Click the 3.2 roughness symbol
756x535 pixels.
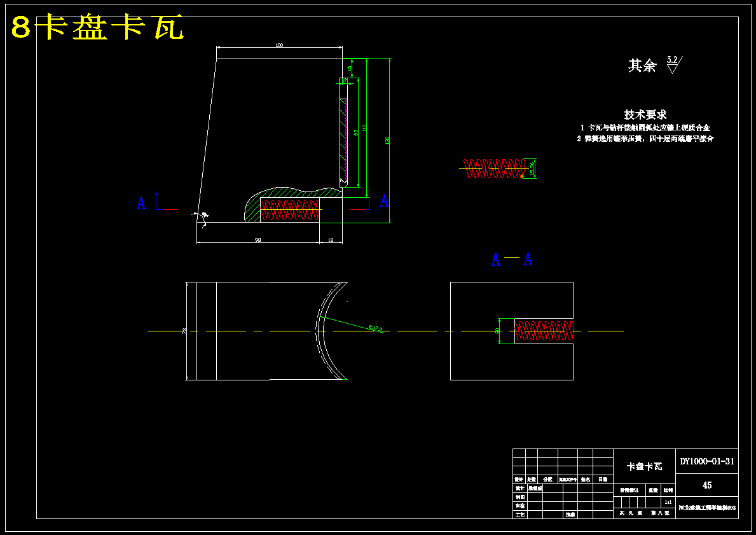674,64
